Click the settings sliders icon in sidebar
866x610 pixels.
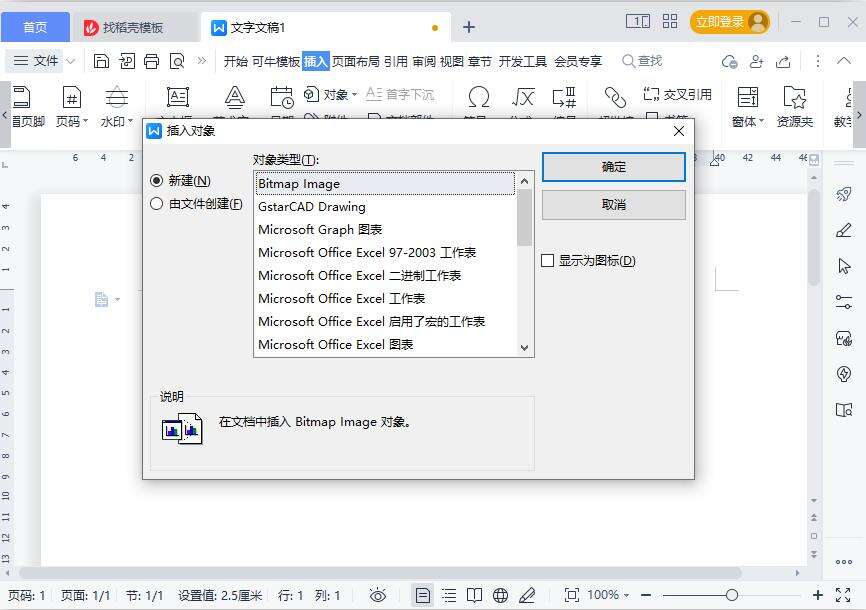[x=843, y=302]
